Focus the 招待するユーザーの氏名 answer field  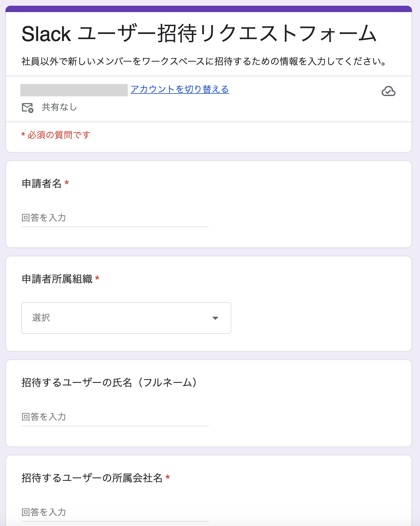click(115, 417)
